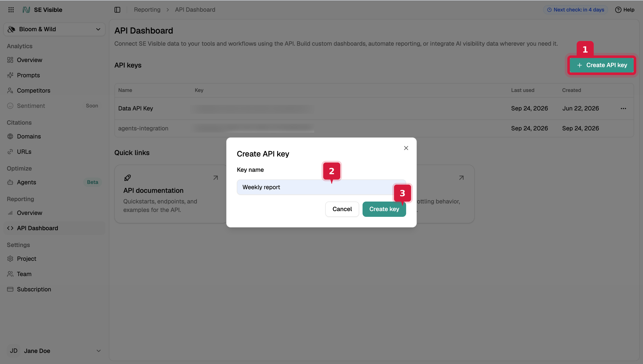Click the SE Visible logo icon
Viewport: 643px width, 364px height.
26,10
